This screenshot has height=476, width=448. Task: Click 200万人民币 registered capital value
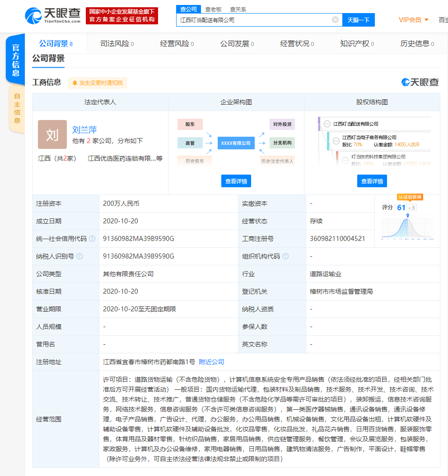click(x=121, y=203)
